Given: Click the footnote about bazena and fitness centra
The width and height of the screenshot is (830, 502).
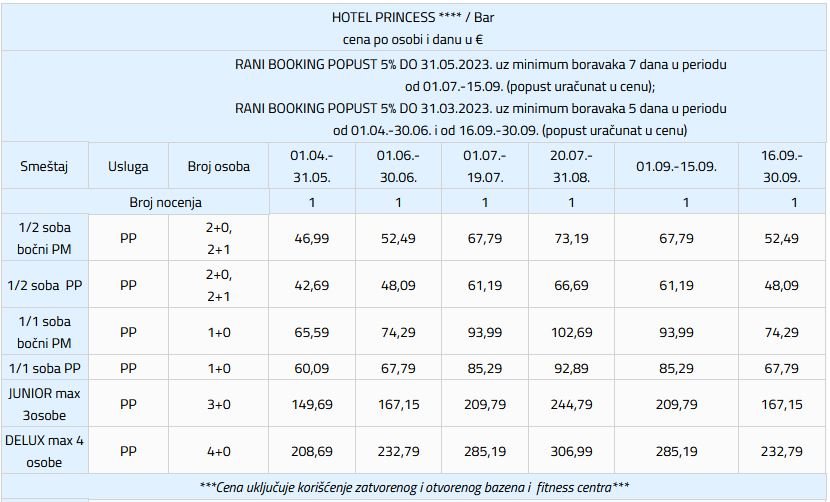Looking at the screenshot, I should (x=414, y=487).
